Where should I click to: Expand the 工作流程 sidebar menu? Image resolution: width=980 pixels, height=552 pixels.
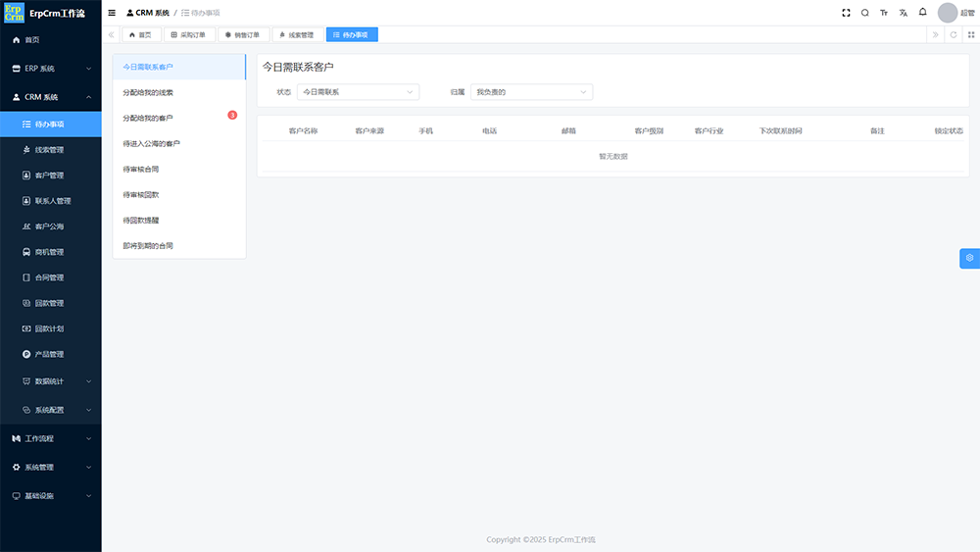click(50, 438)
